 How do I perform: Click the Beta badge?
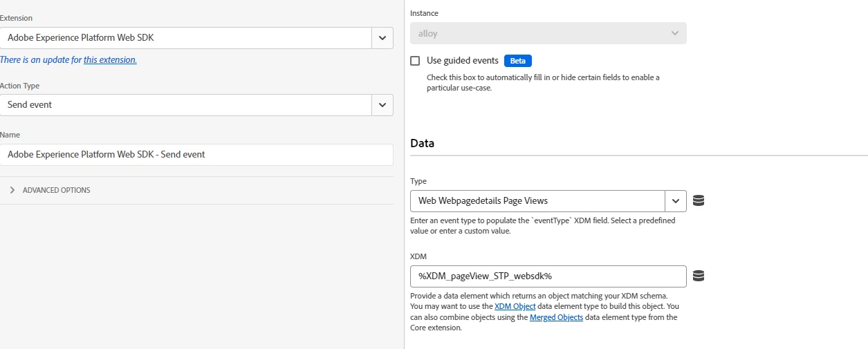pos(517,61)
